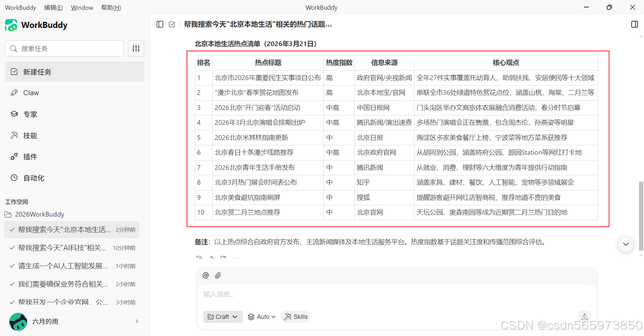644x336 pixels.
Task: Click source cell 中国日报网
Action: coord(384,108)
